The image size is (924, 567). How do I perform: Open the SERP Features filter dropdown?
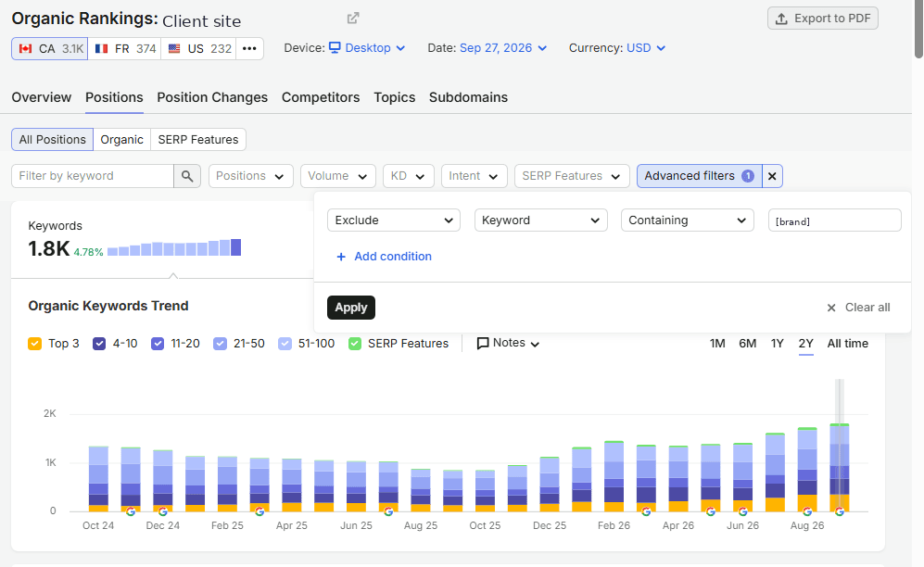coord(572,176)
